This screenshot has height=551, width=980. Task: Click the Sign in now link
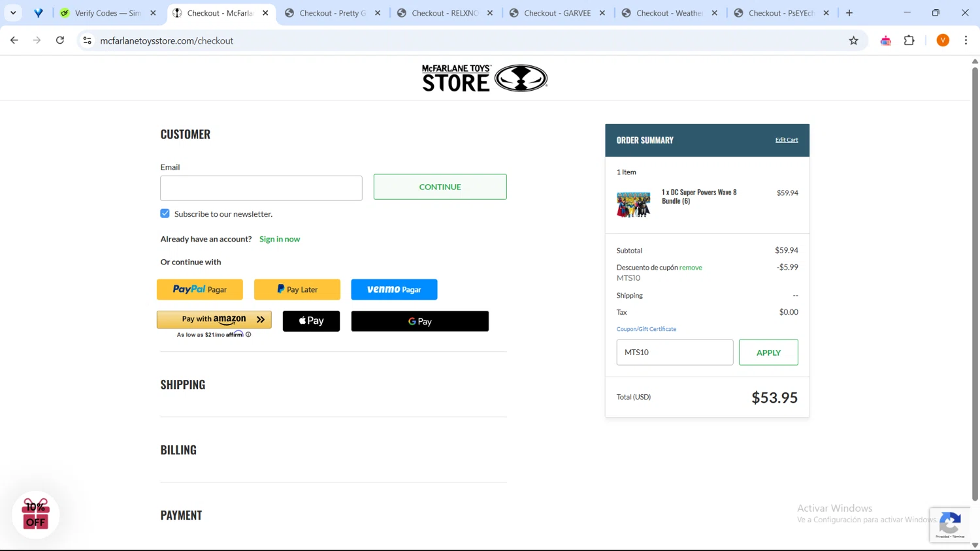coord(280,239)
